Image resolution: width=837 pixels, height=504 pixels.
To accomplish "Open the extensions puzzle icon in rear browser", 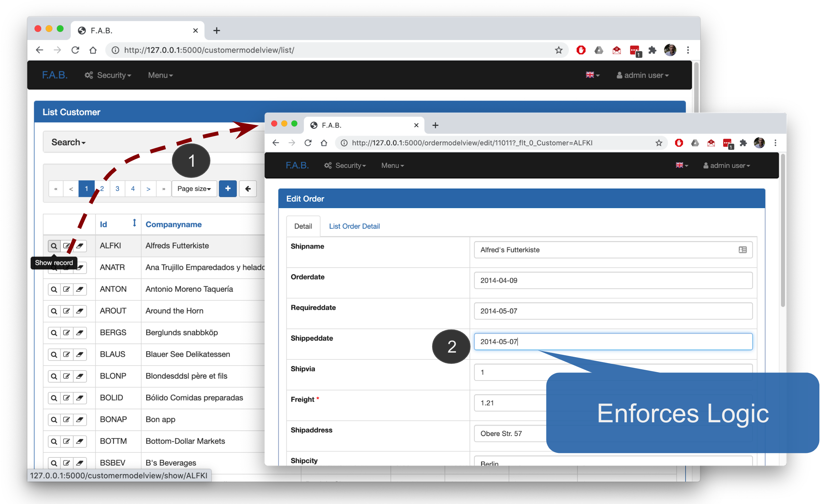I will point(652,50).
